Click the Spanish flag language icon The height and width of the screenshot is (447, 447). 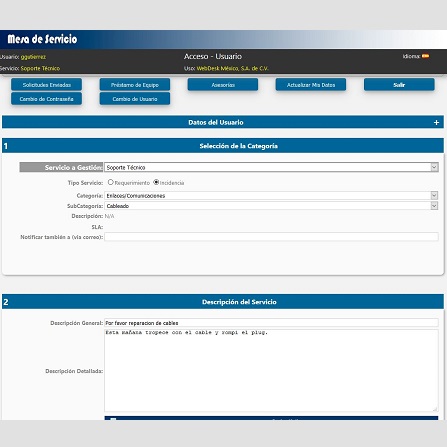(x=425, y=56)
